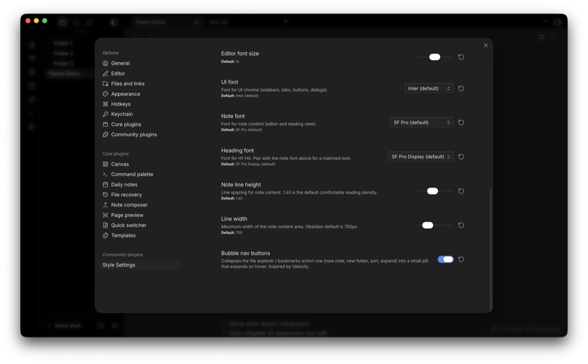The image size is (588, 364).
Task: Open bookmarks icon in the main window top bar
Action: point(90,22)
